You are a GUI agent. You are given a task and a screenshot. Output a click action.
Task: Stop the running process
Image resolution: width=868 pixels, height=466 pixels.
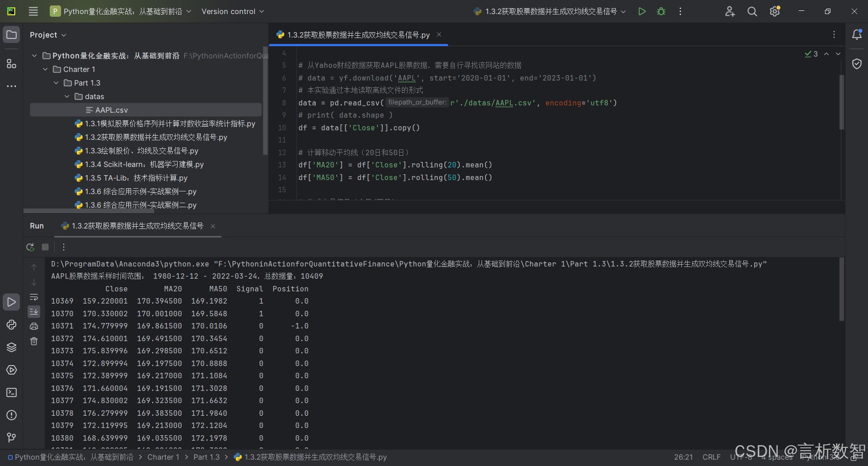[45, 247]
